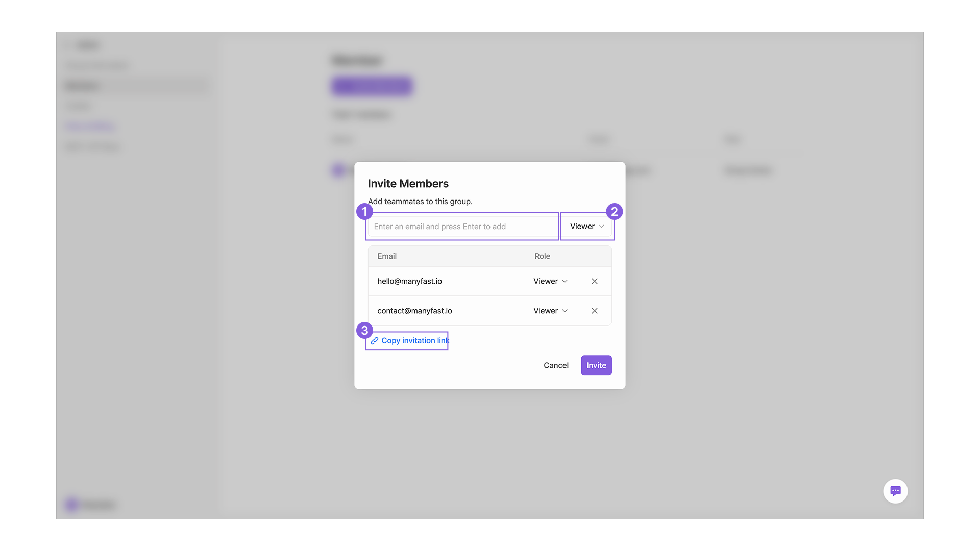Screen dimensions: 980x551
Task: Select the contact@manyfast.io email text
Action: pyautogui.click(x=414, y=311)
